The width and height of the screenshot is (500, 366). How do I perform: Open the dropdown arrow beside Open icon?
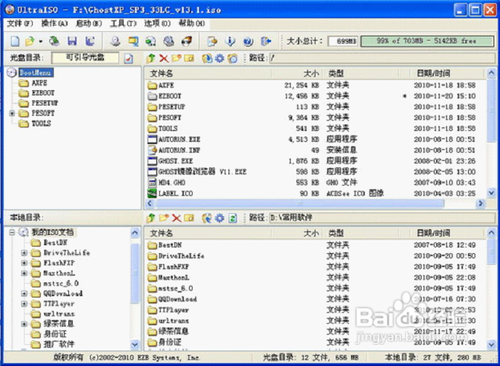40,41
